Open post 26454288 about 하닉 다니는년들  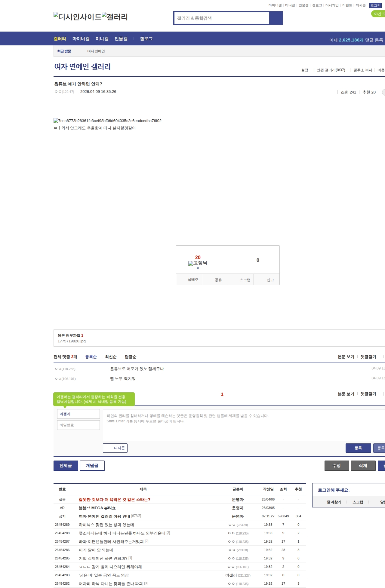pos(122,533)
